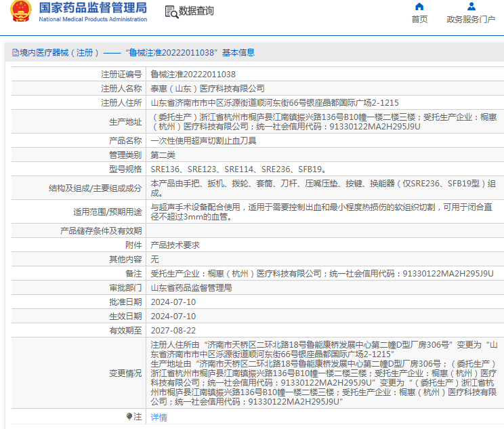This screenshot has height=429, width=504.
Task: Click the 生效日期 row label
Action: pyautogui.click(x=125, y=316)
